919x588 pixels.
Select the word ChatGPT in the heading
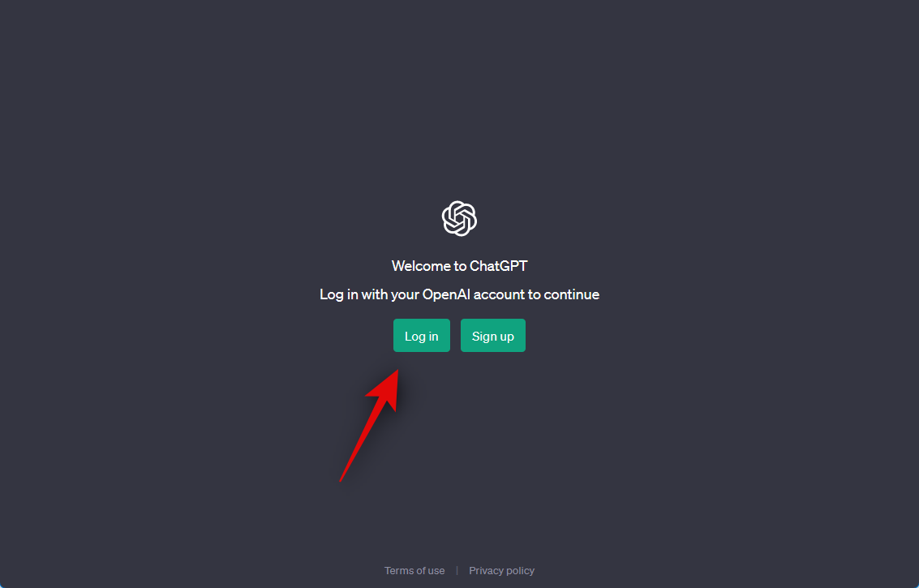498,266
